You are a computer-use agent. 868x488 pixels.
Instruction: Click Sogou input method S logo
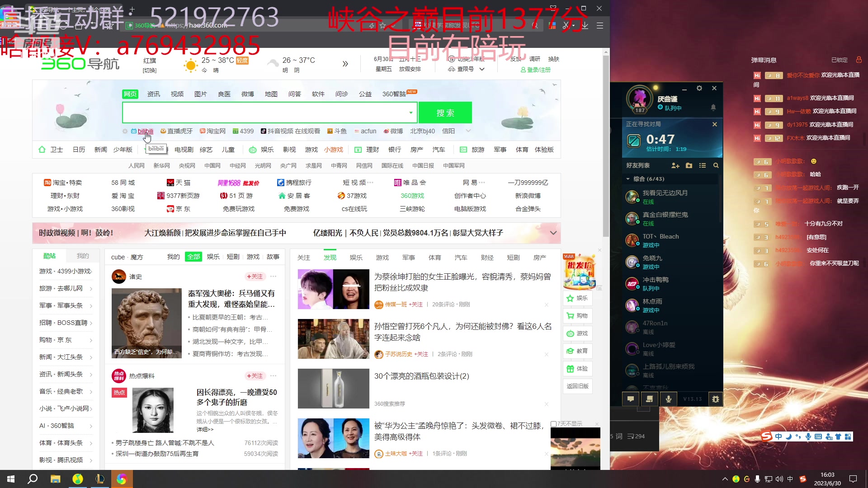pos(766,436)
